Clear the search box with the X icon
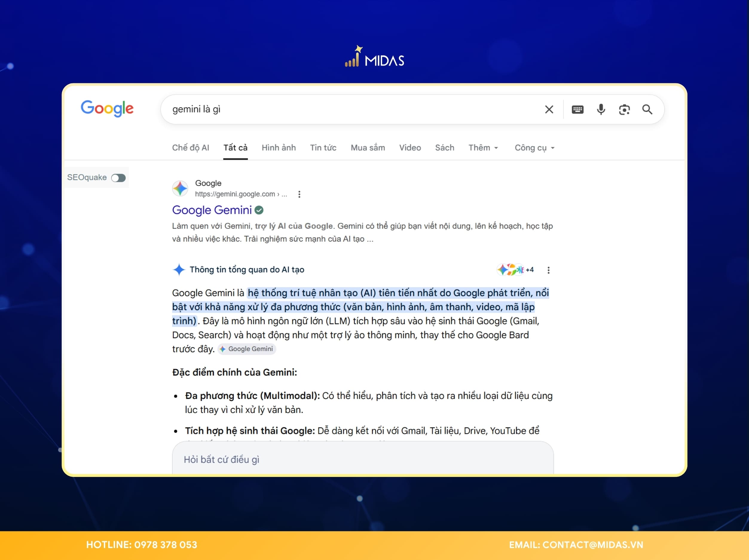749x560 pixels. point(549,109)
